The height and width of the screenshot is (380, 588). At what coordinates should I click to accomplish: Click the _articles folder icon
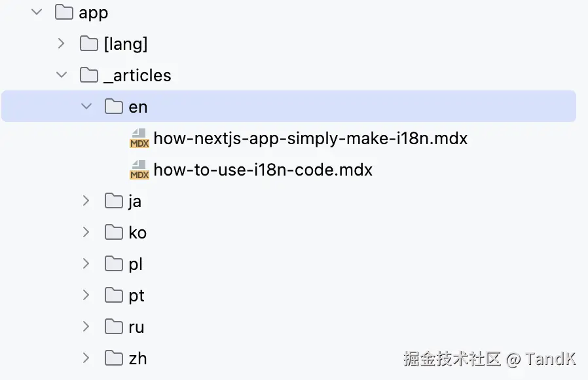tap(88, 75)
